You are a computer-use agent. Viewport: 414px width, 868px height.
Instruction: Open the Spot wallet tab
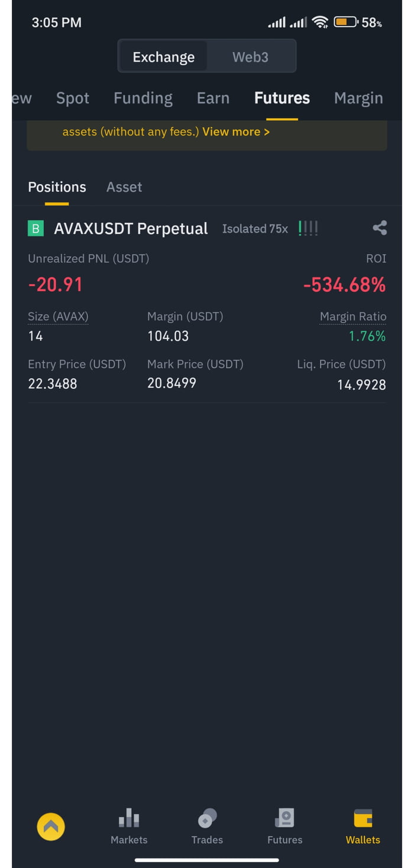click(x=73, y=98)
